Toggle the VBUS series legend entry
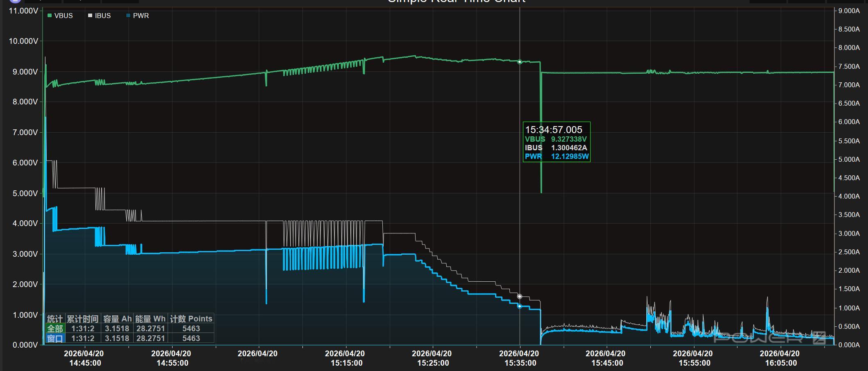The height and width of the screenshot is (371, 868). tap(64, 16)
